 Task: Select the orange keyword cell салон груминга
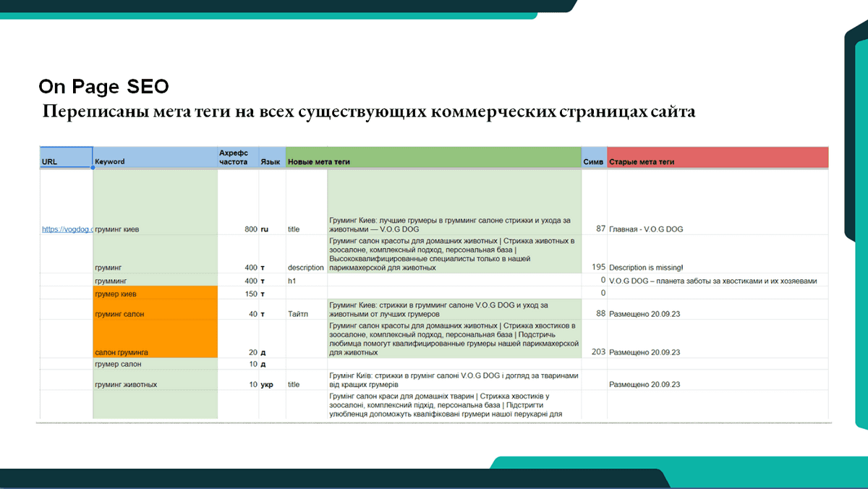coord(155,339)
